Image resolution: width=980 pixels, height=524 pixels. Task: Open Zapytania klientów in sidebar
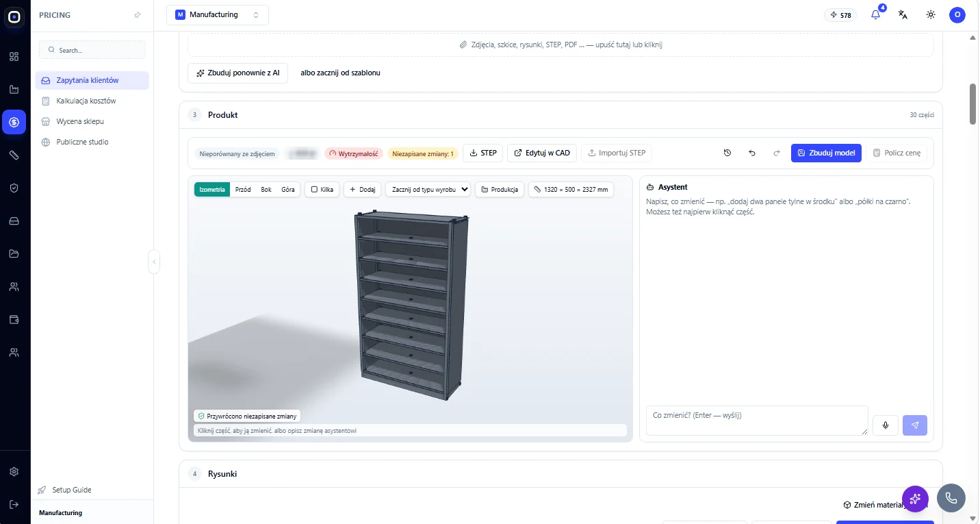(92, 80)
